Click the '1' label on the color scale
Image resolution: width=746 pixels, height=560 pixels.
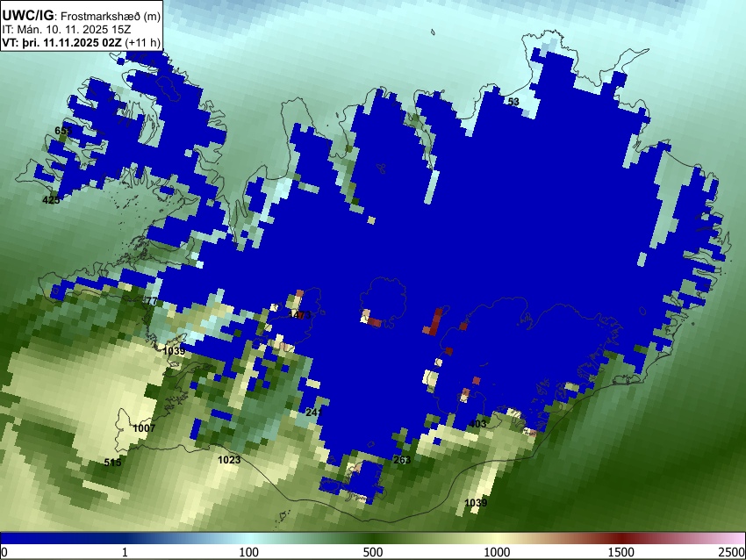point(125,552)
